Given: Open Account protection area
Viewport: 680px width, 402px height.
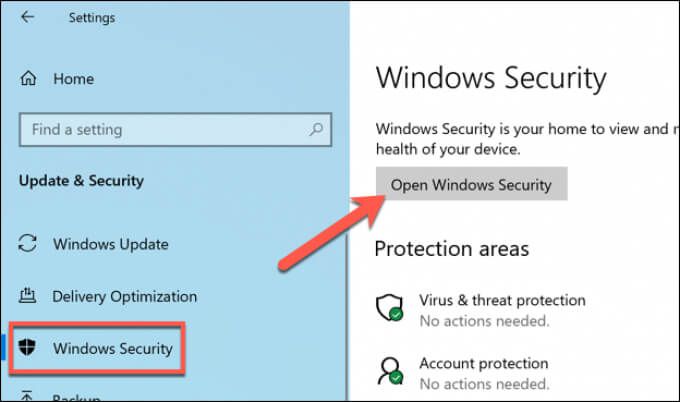Looking at the screenshot, I should (484, 363).
